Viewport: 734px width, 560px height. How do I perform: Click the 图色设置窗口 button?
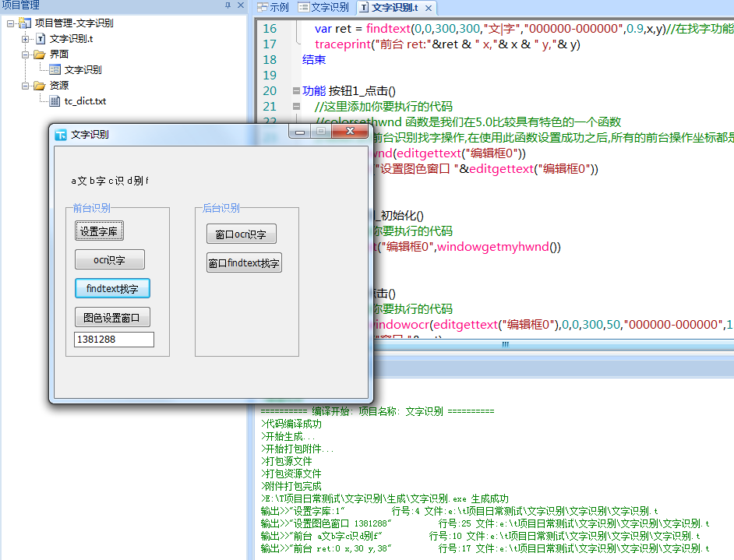point(112,317)
